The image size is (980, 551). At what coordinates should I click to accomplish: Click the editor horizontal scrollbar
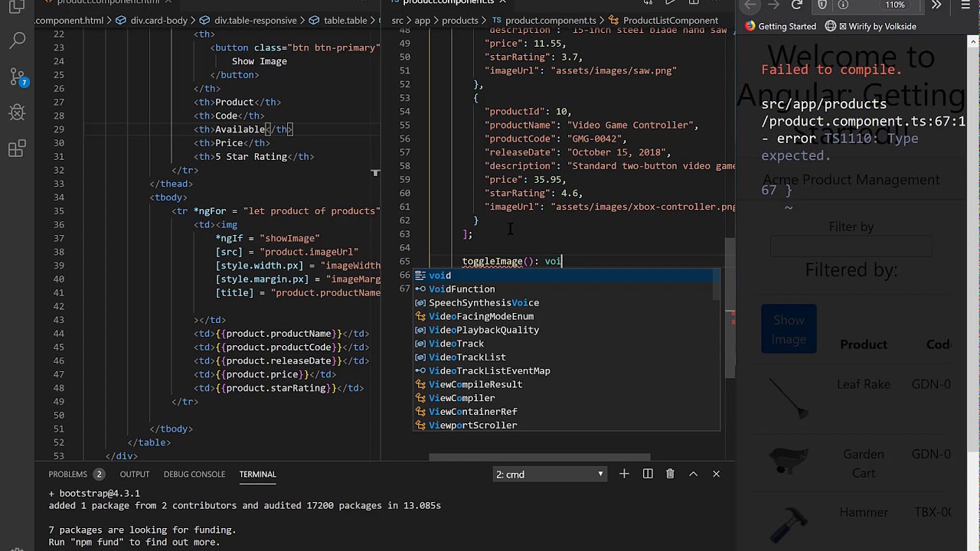point(539,458)
